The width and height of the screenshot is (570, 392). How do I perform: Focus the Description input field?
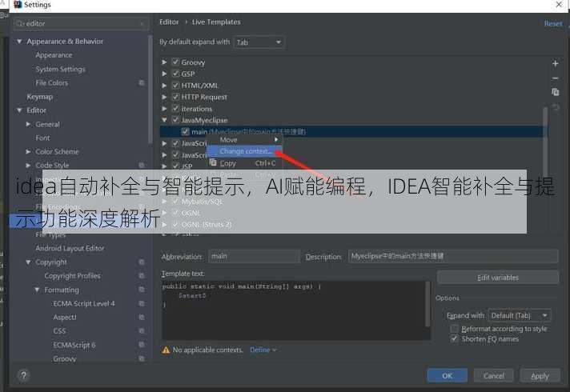(453, 256)
